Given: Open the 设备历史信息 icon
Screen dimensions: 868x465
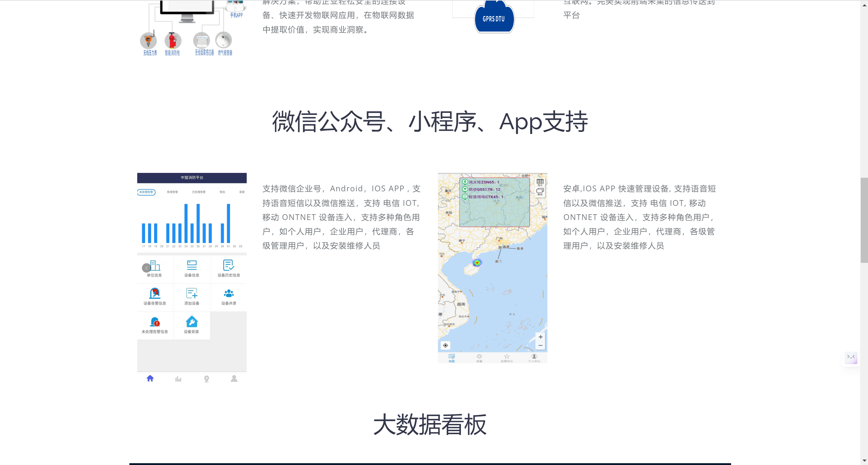Looking at the screenshot, I should (228, 265).
